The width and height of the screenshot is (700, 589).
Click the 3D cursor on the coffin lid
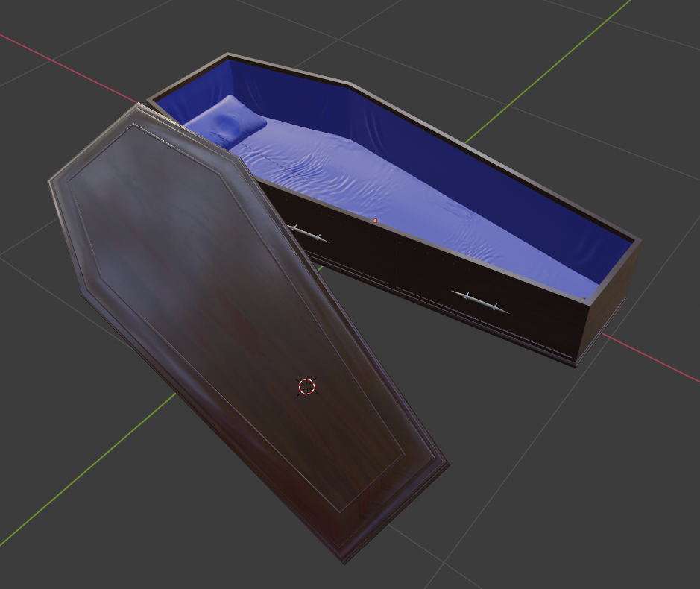[x=307, y=385]
